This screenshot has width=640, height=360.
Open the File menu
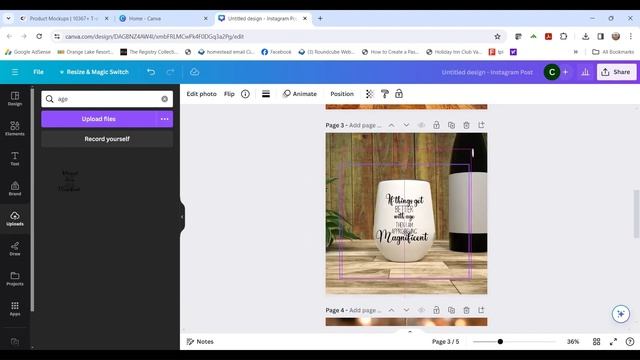point(38,72)
